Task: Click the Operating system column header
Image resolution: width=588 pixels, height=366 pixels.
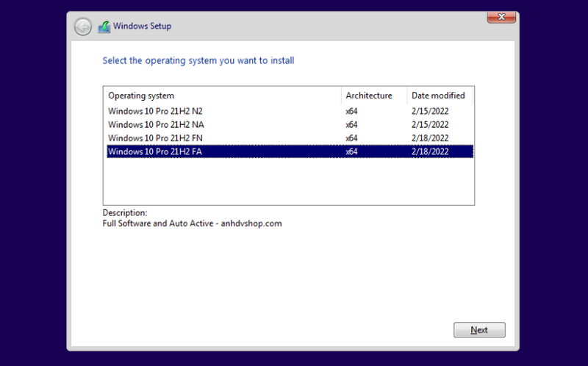Action: click(x=223, y=96)
